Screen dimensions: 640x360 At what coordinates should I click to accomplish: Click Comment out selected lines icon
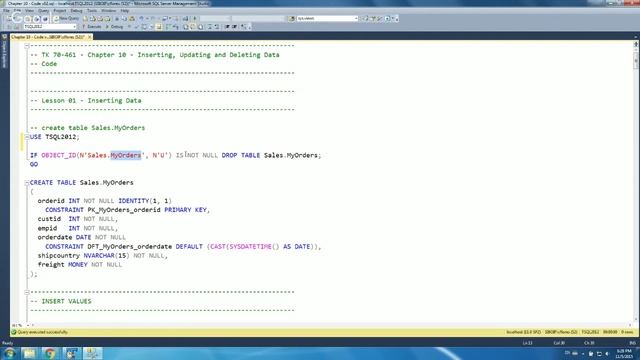[210, 27]
